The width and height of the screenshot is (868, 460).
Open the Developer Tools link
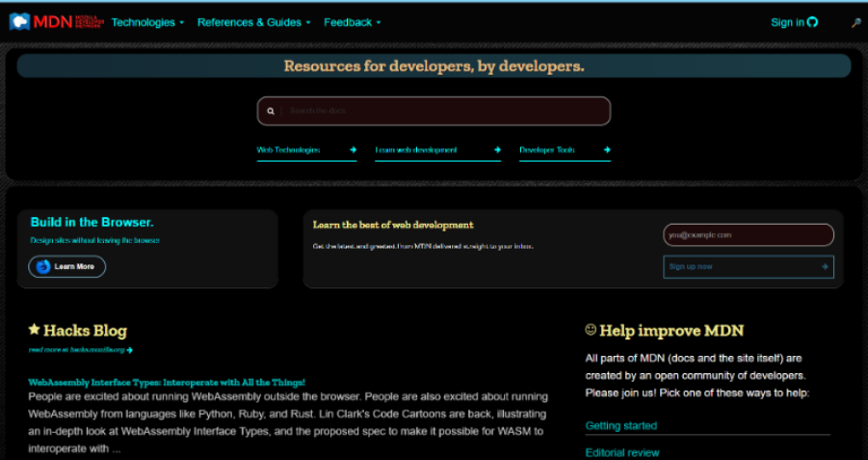tap(565, 150)
